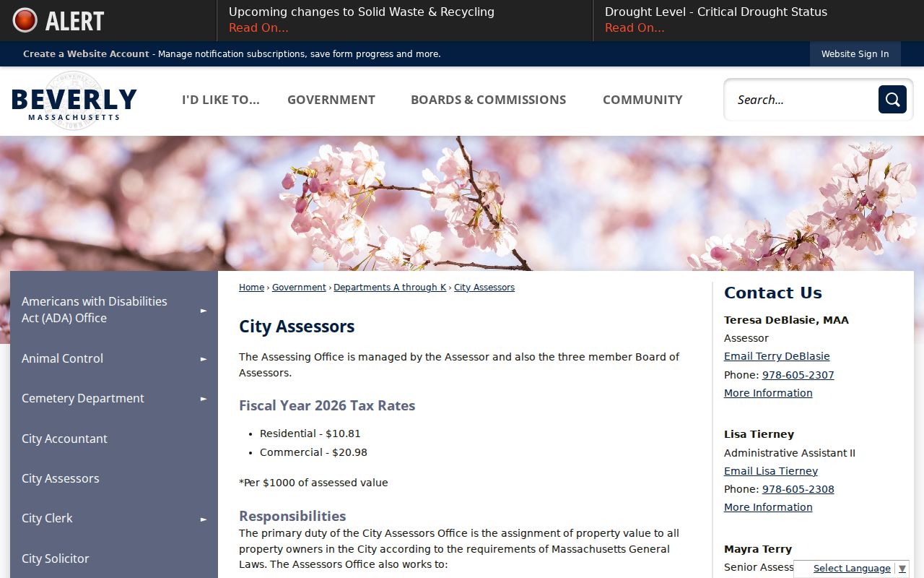Click the Website Sign In button
924x578 pixels.
(855, 54)
